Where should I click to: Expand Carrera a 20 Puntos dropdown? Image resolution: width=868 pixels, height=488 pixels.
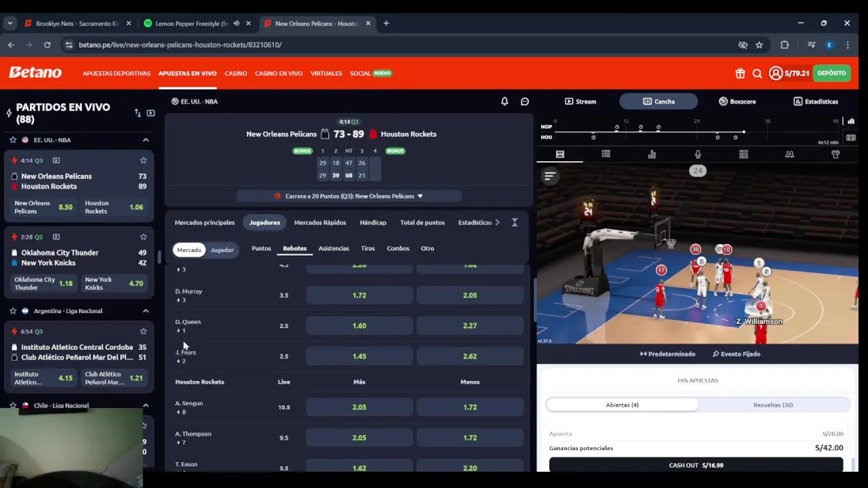pos(349,196)
